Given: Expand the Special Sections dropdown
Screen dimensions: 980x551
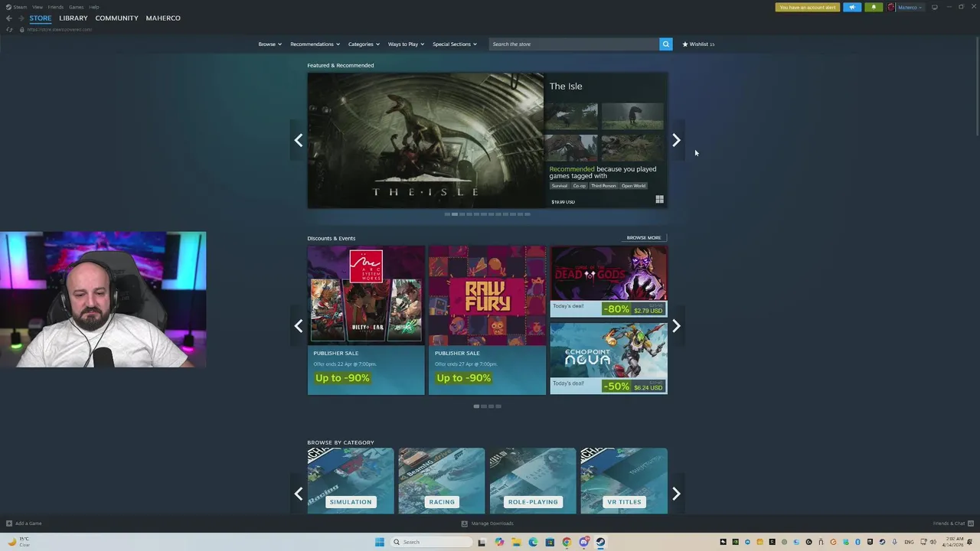Looking at the screenshot, I should pos(454,44).
